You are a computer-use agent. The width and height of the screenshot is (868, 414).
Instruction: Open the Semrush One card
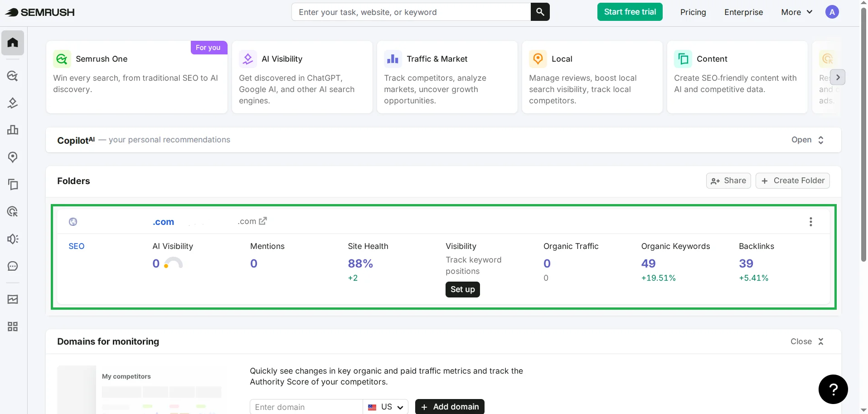pyautogui.click(x=136, y=77)
